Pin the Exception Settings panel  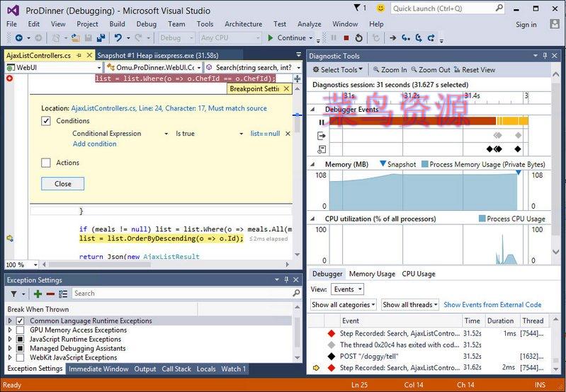(x=286, y=279)
